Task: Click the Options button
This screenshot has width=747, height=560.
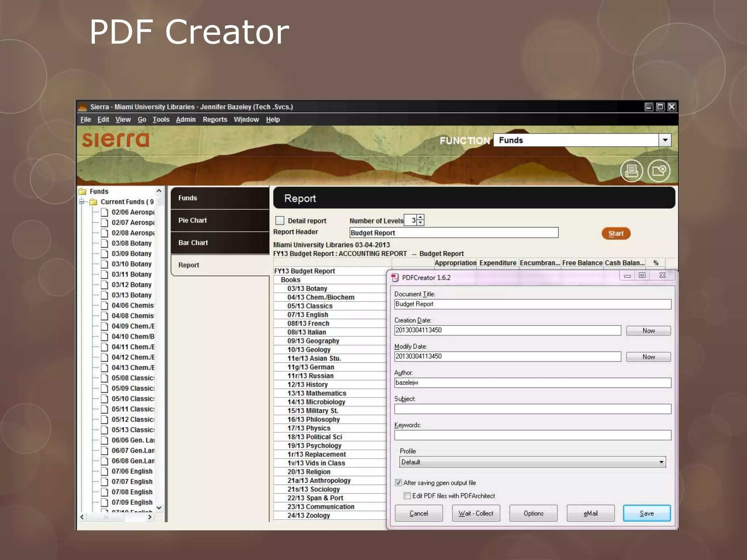Action: pyautogui.click(x=533, y=513)
